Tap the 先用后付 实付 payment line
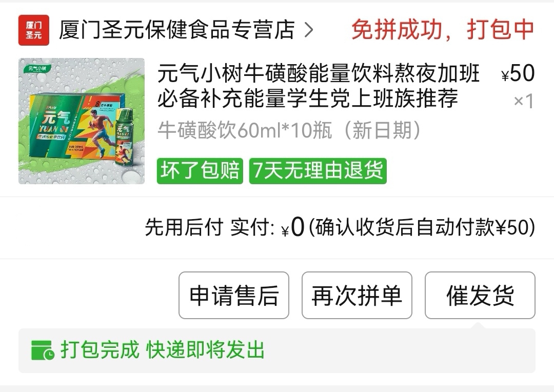This screenshot has width=554, height=392. coord(340,227)
